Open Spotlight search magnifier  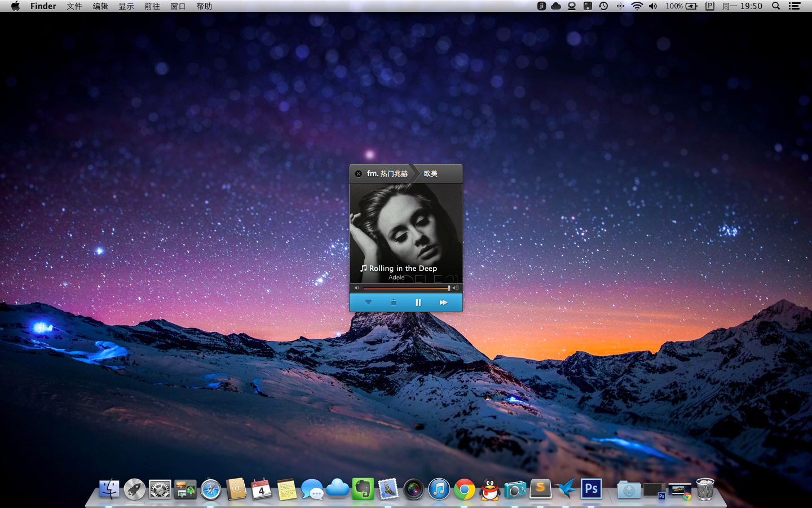click(776, 6)
